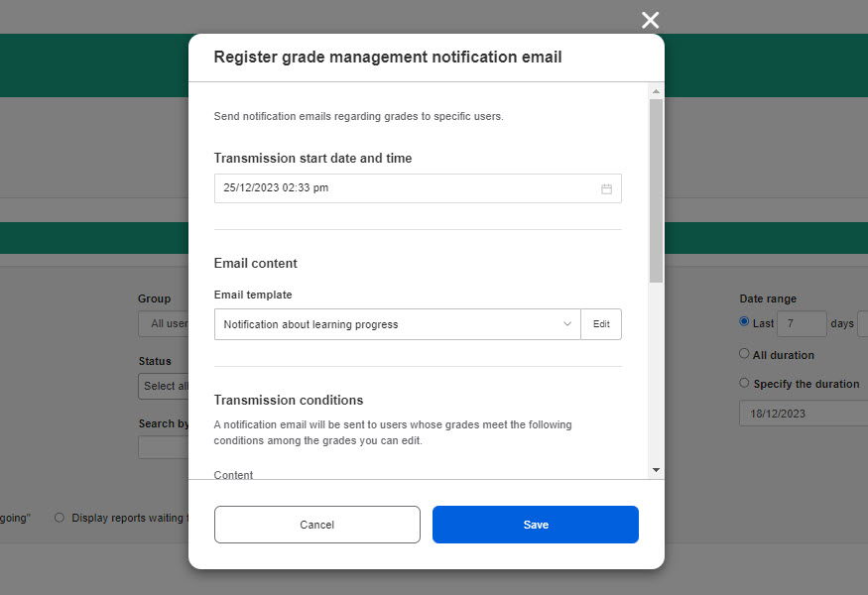Enable 'Display reports waiting' radio option
This screenshot has height=595, width=868.
(x=60, y=518)
